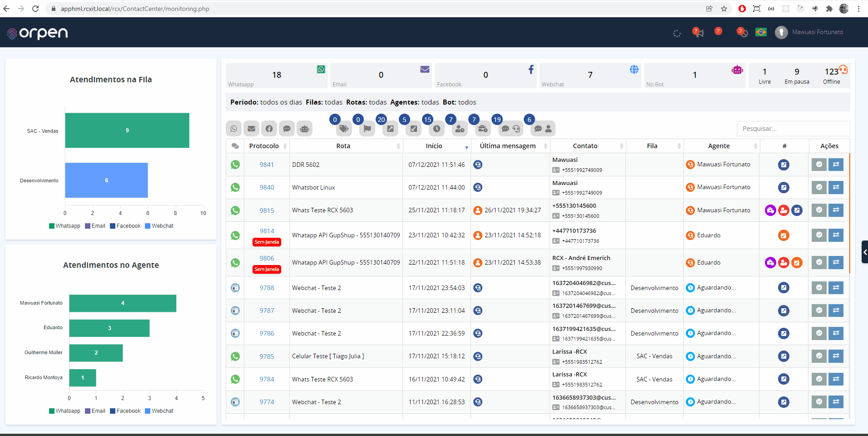Click the Mawuasi Fortunato bar in agent chart
The height and width of the screenshot is (436, 868).
123,303
